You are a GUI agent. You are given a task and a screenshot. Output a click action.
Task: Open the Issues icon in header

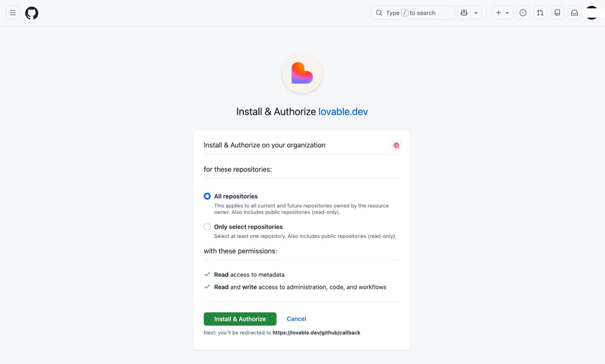click(x=523, y=13)
